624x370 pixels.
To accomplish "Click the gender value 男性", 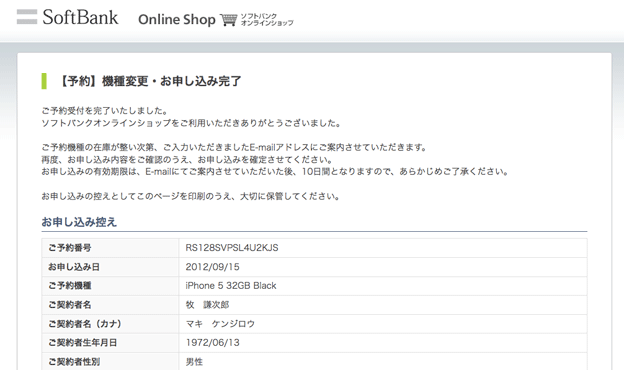I will pos(194,362).
